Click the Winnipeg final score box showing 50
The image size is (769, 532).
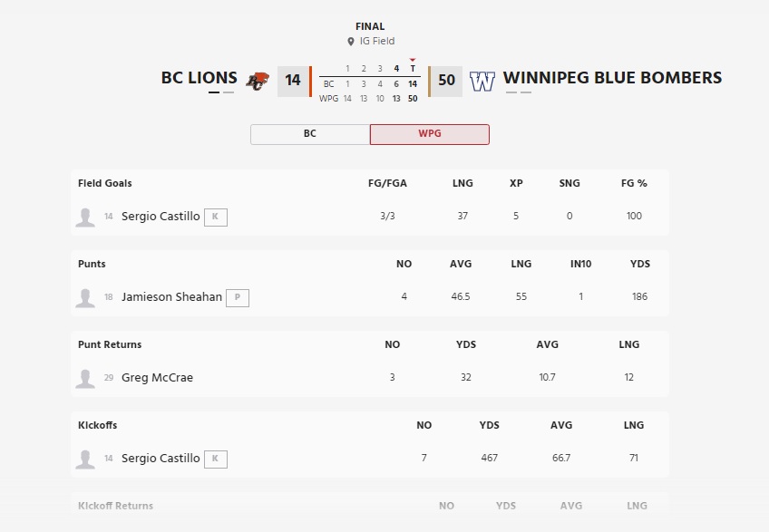446,81
